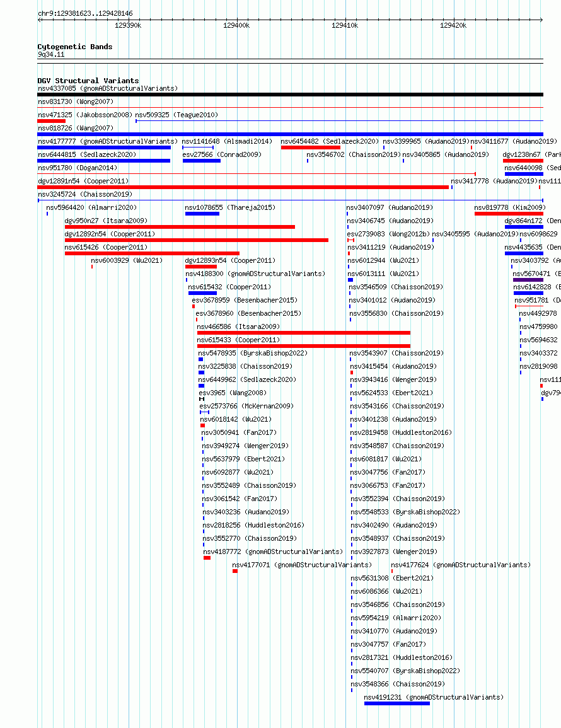Open nsv509325 (Teague2010) variant
This screenshot has width=561, height=728.
pyautogui.click(x=176, y=115)
